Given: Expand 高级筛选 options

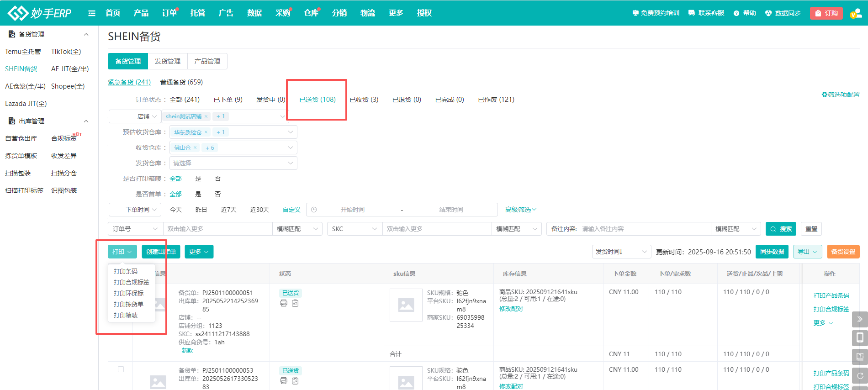Looking at the screenshot, I should click(520, 210).
